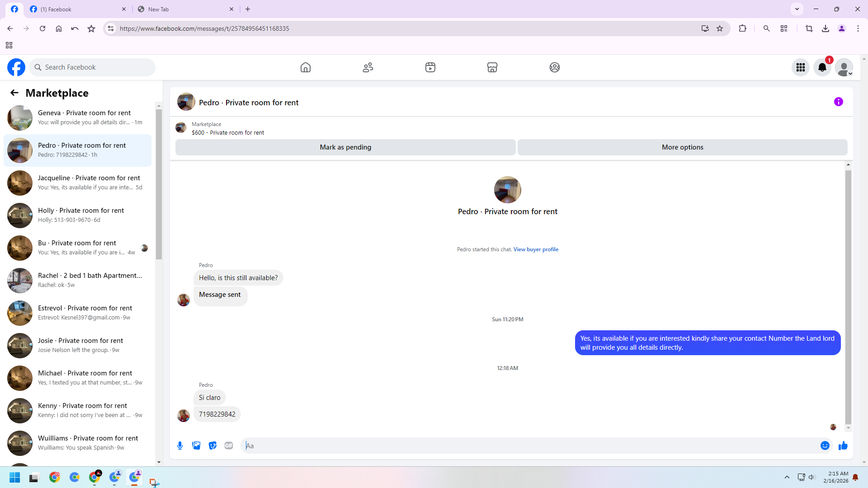The width and height of the screenshot is (868, 488).
Task: Open View buyer profile link
Action: pyautogui.click(x=536, y=249)
